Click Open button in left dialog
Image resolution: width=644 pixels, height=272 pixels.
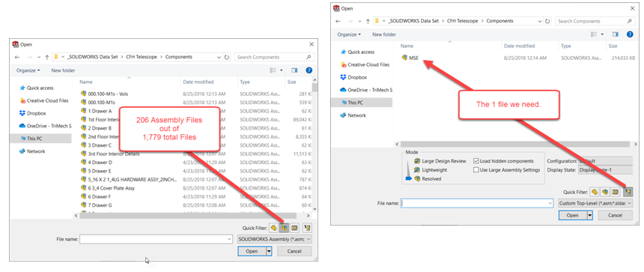(252, 251)
